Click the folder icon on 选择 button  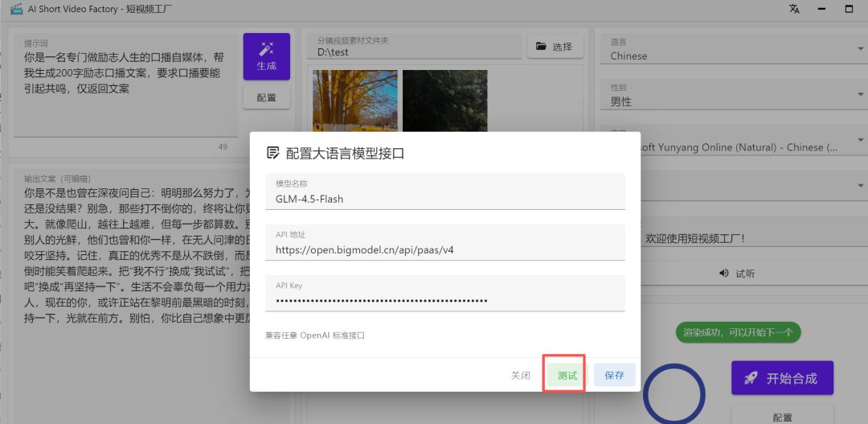[x=541, y=47]
